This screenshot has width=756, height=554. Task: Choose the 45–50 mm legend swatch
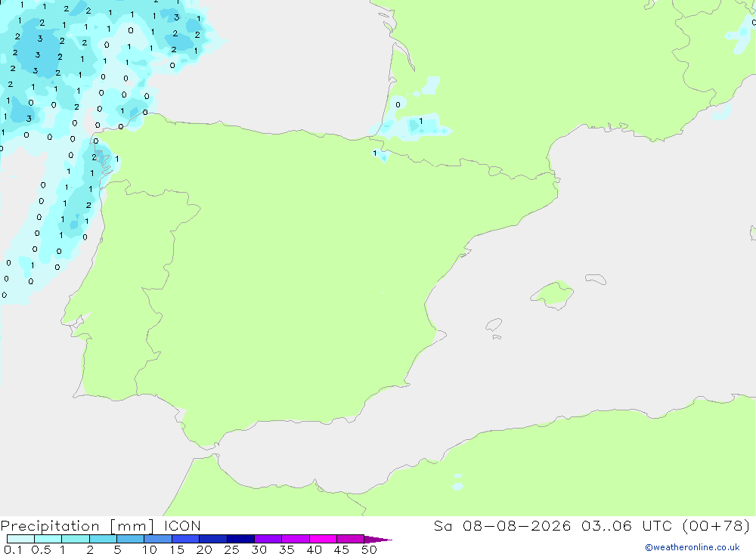click(x=350, y=539)
